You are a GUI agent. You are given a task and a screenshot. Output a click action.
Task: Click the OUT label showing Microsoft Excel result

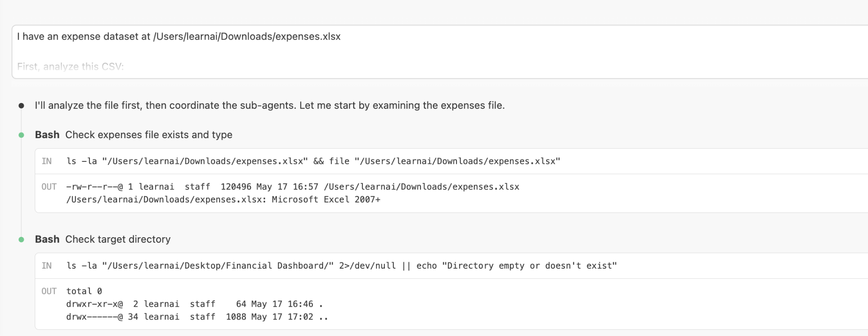[49, 187]
